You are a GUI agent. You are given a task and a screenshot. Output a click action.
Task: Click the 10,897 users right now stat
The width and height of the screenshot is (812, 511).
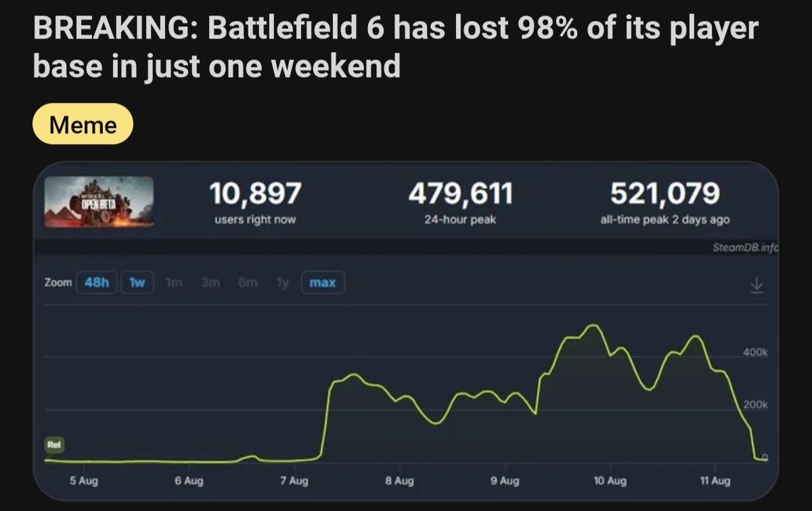(255, 202)
